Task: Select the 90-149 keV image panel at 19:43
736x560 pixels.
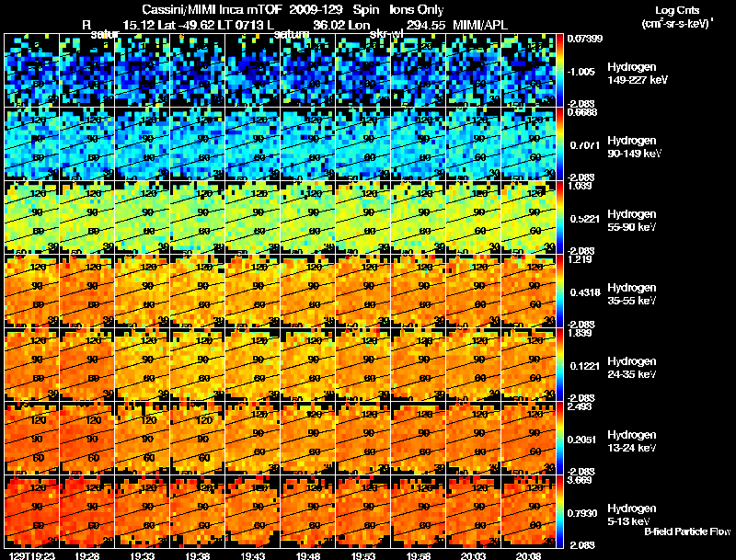Action: click(252, 144)
